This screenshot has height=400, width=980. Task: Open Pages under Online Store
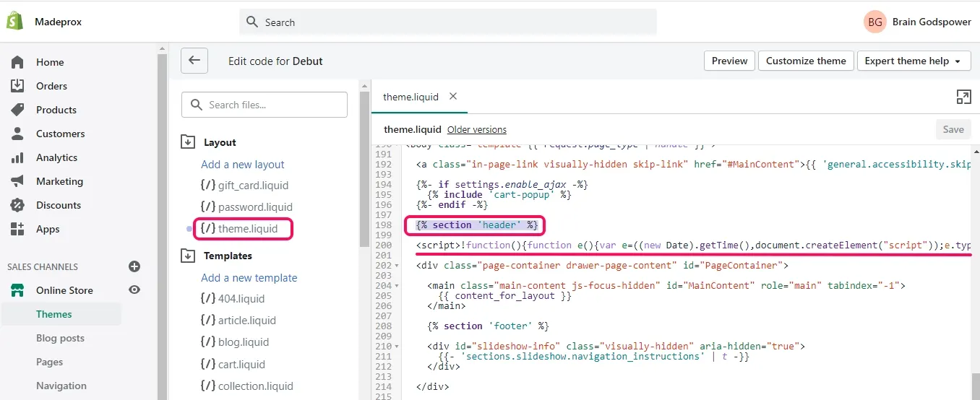(49, 362)
